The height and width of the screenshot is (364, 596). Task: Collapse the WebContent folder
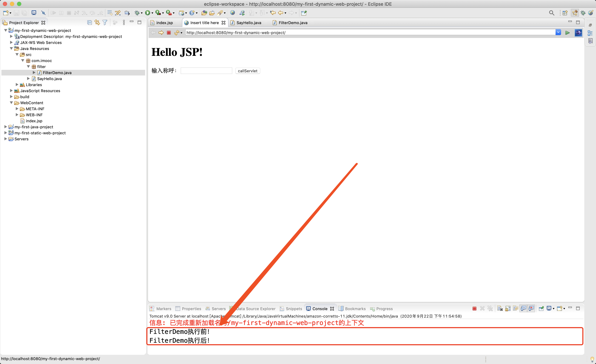(x=11, y=103)
